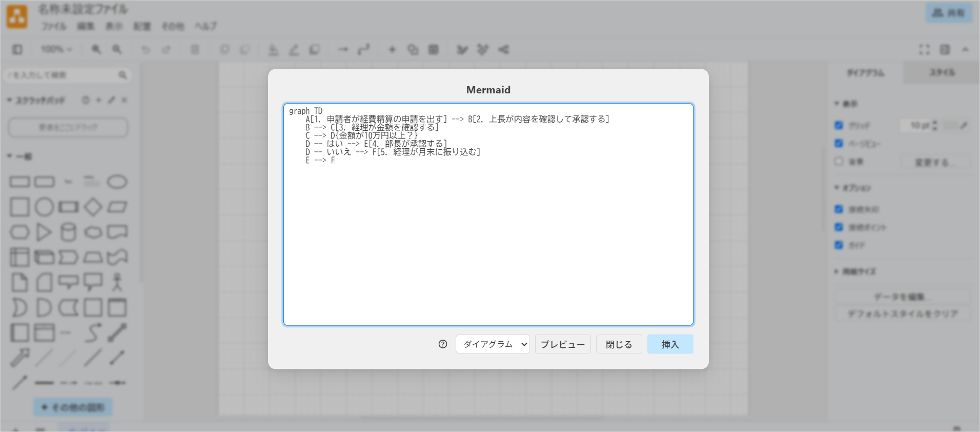This screenshot has height=432, width=980.
Task: Toggle the sidebar panel icon in toolbar
Action: click(x=17, y=50)
